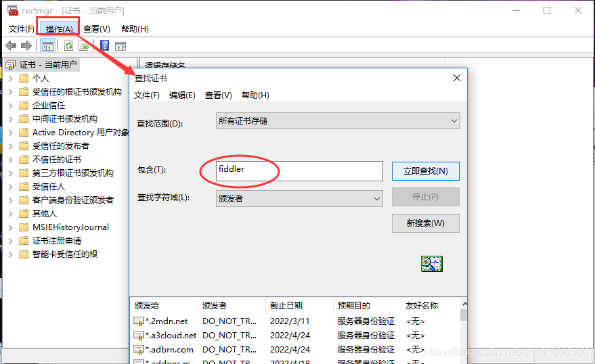Click the Back arrow toolbar icon
595x364 pixels.
point(11,46)
